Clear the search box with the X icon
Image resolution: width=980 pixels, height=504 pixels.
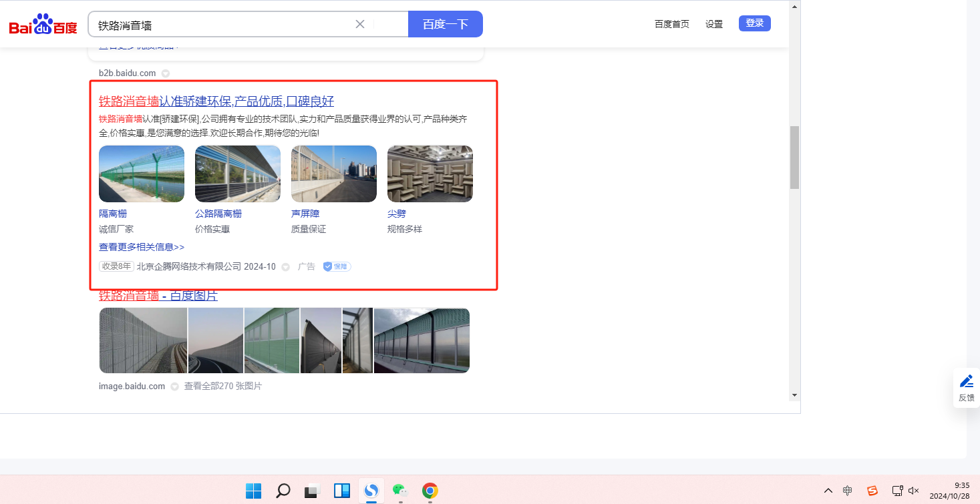point(360,24)
